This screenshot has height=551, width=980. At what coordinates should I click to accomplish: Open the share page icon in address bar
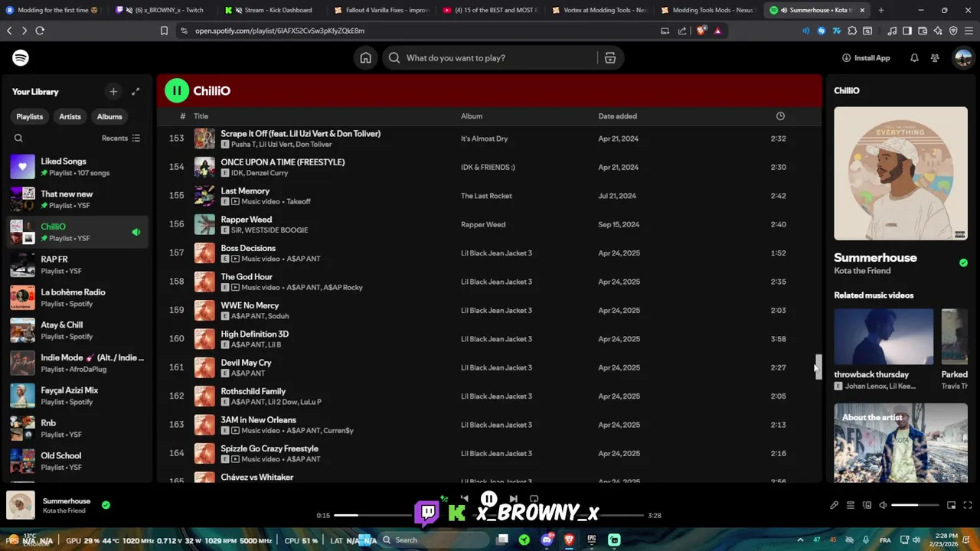coord(682,31)
